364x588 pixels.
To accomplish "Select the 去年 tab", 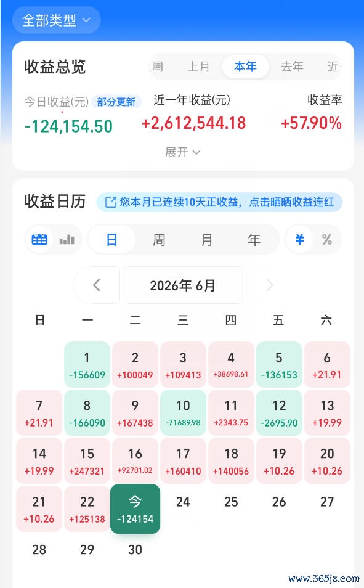I will [x=292, y=67].
